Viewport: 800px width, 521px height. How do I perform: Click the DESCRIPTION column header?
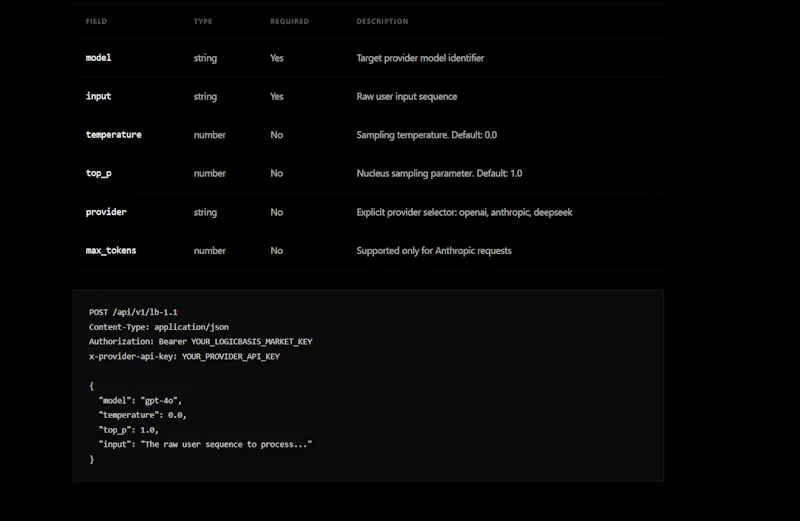pos(383,21)
